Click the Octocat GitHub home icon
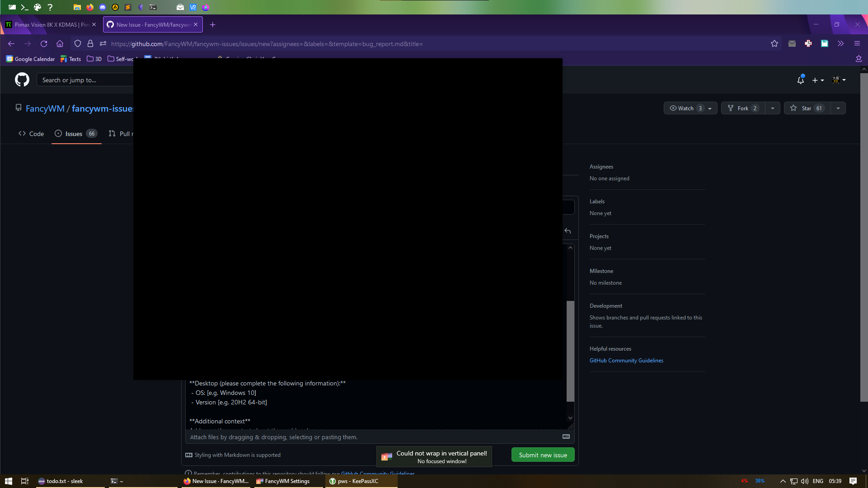This screenshot has height=488, width=868. coord(22,80)
